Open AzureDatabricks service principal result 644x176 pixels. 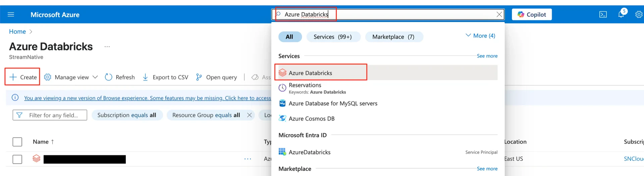(x=388, y=152)
